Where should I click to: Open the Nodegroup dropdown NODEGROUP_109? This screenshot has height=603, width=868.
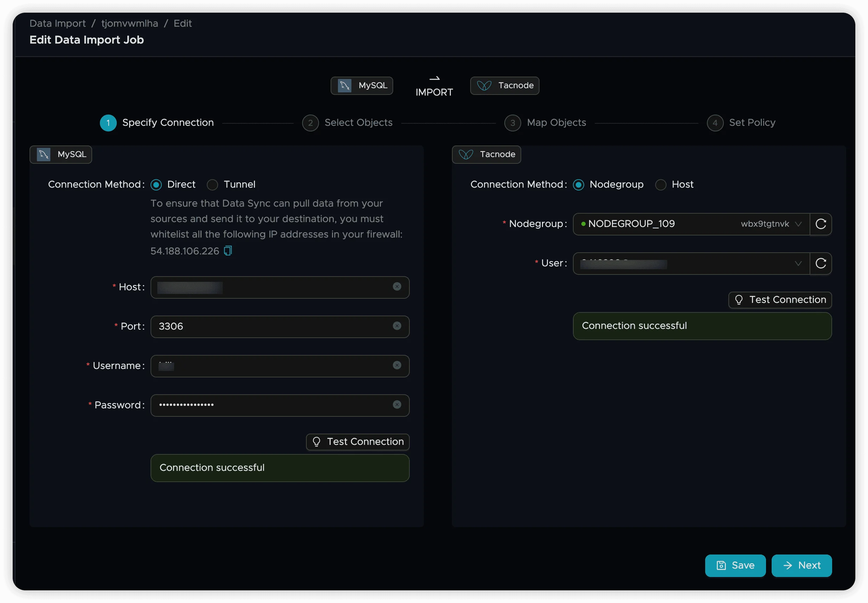click(x=691, y=224)
